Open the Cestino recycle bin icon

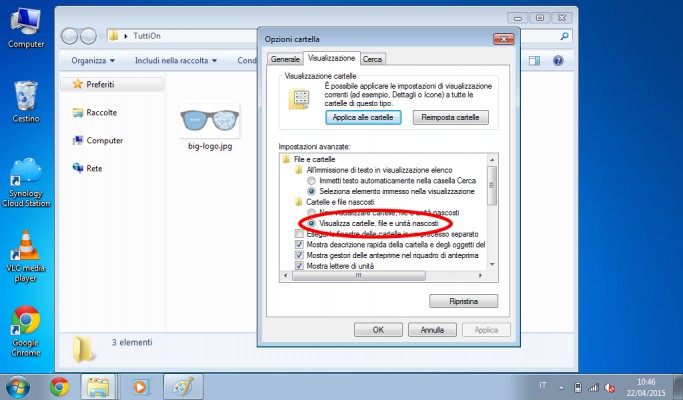pos(25,98)
